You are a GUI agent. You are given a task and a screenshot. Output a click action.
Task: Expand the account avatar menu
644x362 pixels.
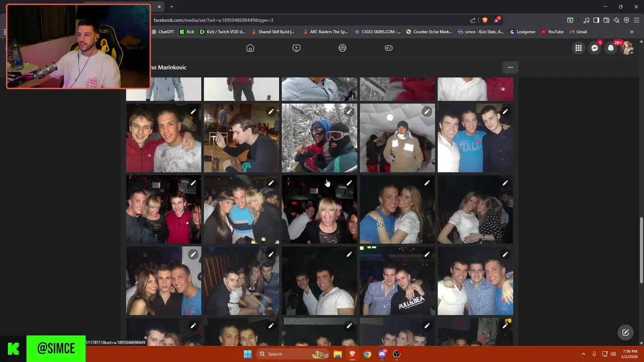(627, 48)
